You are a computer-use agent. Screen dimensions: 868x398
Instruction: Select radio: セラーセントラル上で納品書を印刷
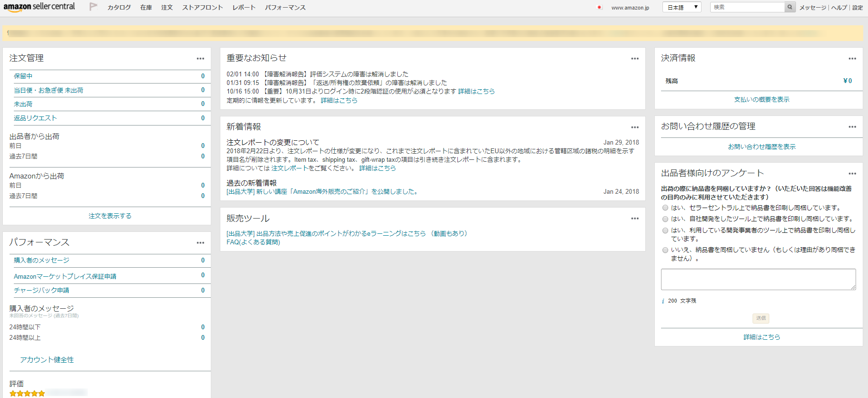[x=665, y=208]
